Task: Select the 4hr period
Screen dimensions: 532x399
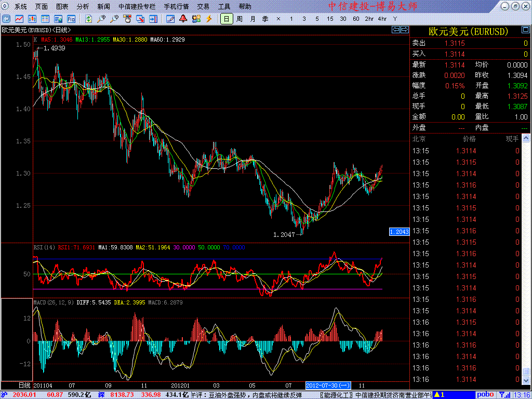Action: click(382, 19)
